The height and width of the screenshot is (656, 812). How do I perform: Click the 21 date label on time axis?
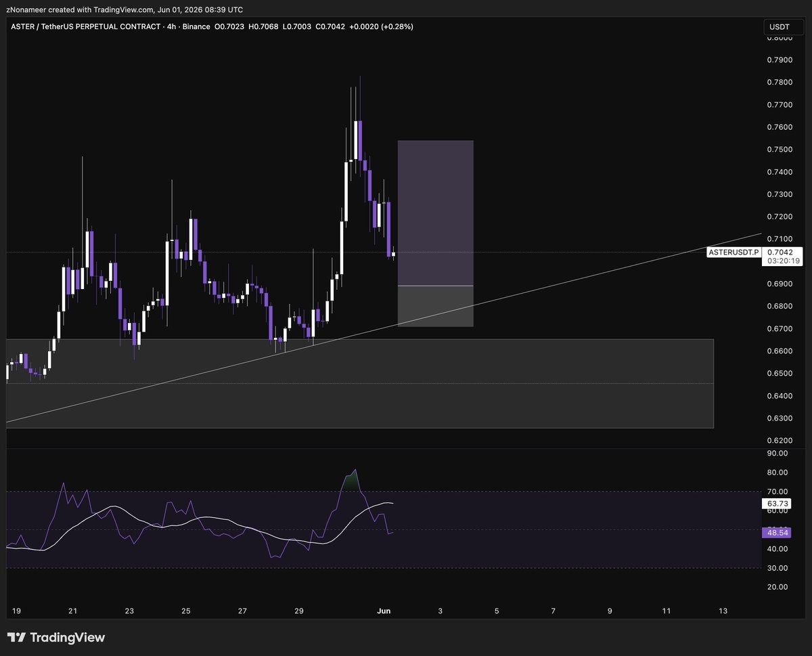[72, 611]
